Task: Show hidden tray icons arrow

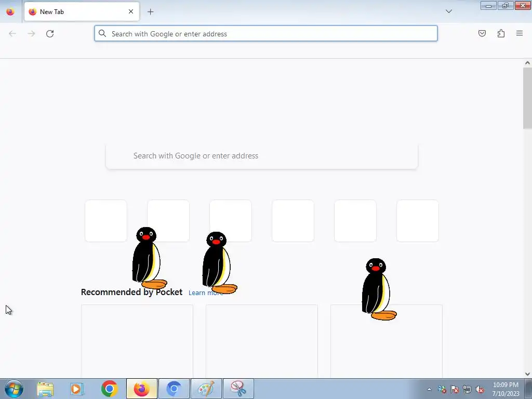Action: 429,389
